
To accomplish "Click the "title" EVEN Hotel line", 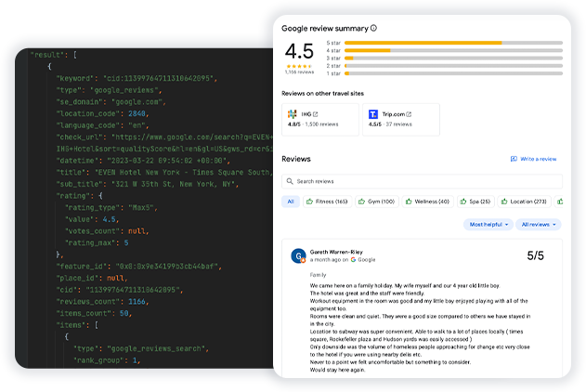I will point(164,172).
